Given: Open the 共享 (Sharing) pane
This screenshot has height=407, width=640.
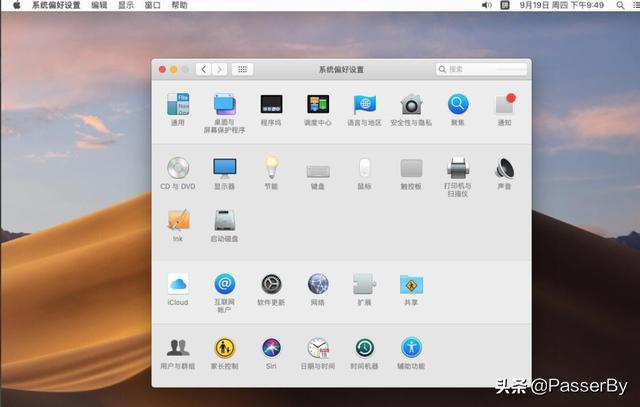Looking at the screenshot, I should [411, 289].
